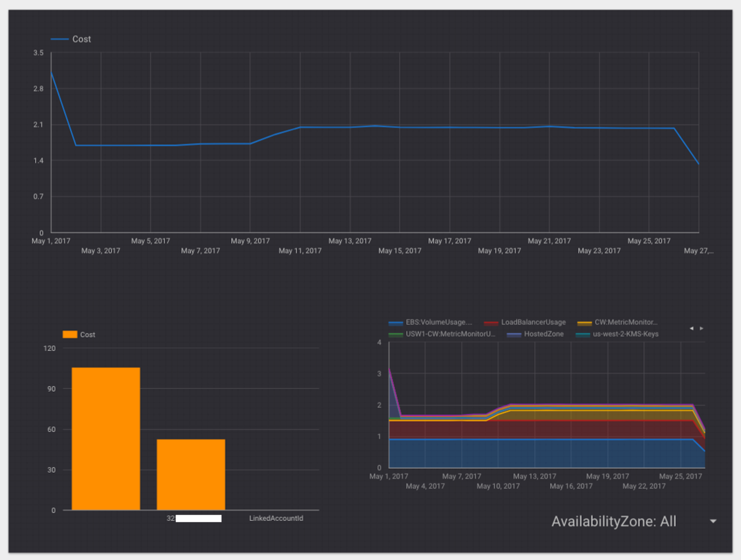The image size is (741, 560).
Task: Select the us-west-2-KMS-Keys legend icon
Action: click(584, 335)
